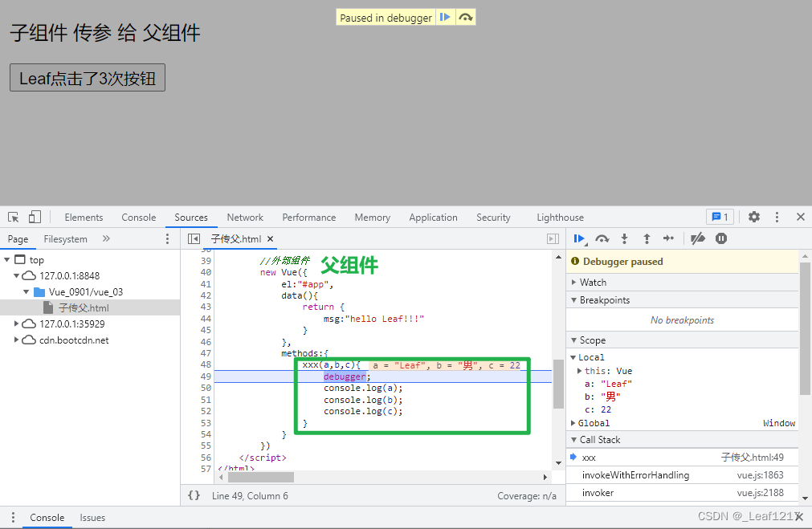Screen dimensions: 812x529
Task: Collapse the Vue_0901/vue_03 folder
Action: [x=26, y=291]
